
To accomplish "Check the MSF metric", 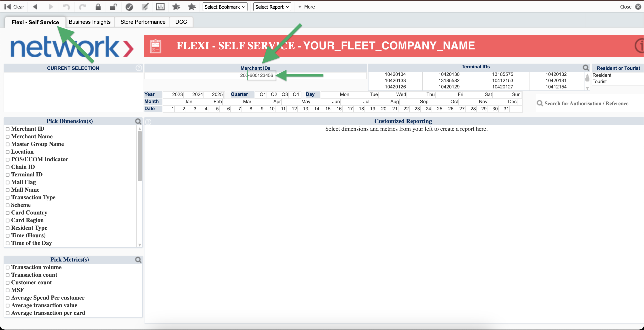I will [8, 290].
